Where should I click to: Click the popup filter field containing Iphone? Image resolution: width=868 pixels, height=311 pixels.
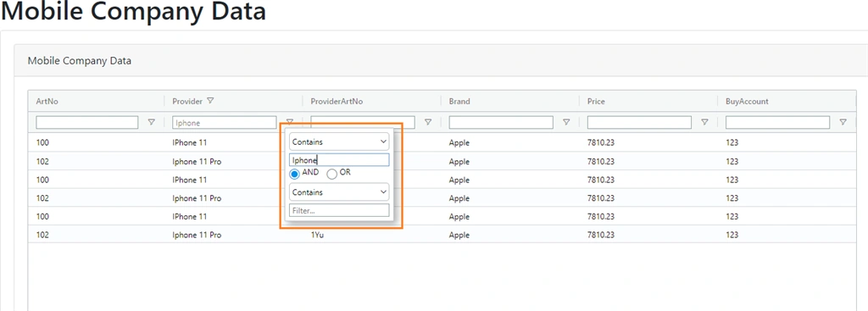[x=339, y=160]
